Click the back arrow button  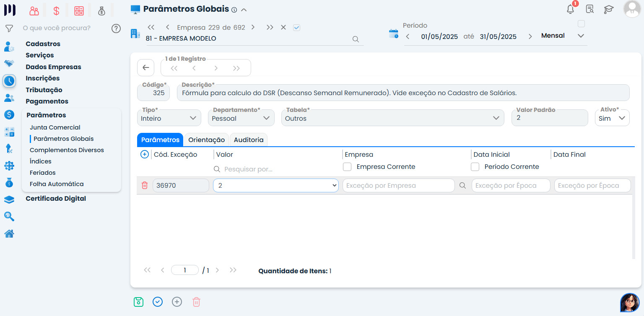(x=146, y=67)
